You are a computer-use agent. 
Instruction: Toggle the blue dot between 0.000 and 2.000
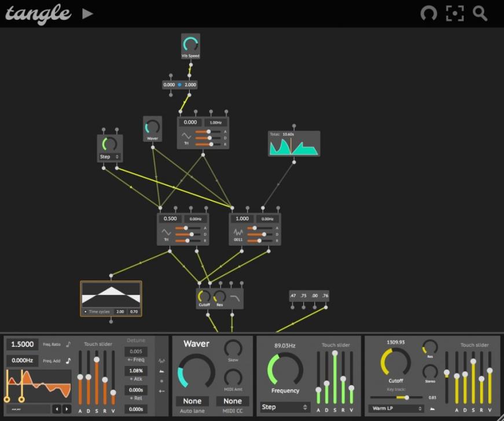(x=179, y=85)
